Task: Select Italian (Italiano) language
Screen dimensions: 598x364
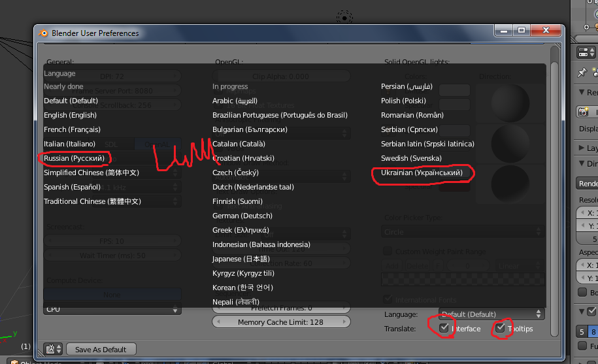Action: pos(69,144)
